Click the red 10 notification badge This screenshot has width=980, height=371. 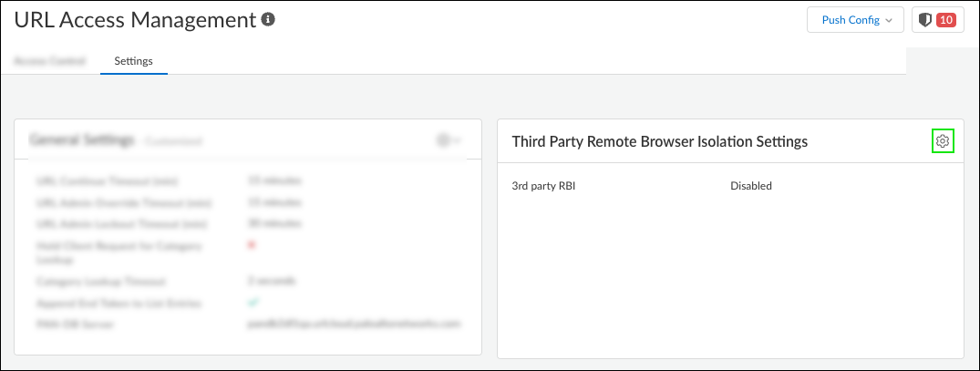tap(945, 20)
